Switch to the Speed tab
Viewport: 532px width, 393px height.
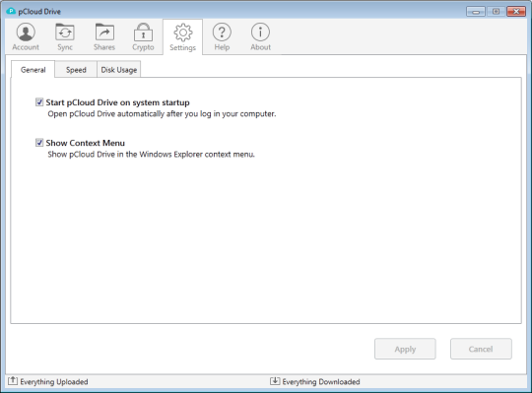pos(76,70)
